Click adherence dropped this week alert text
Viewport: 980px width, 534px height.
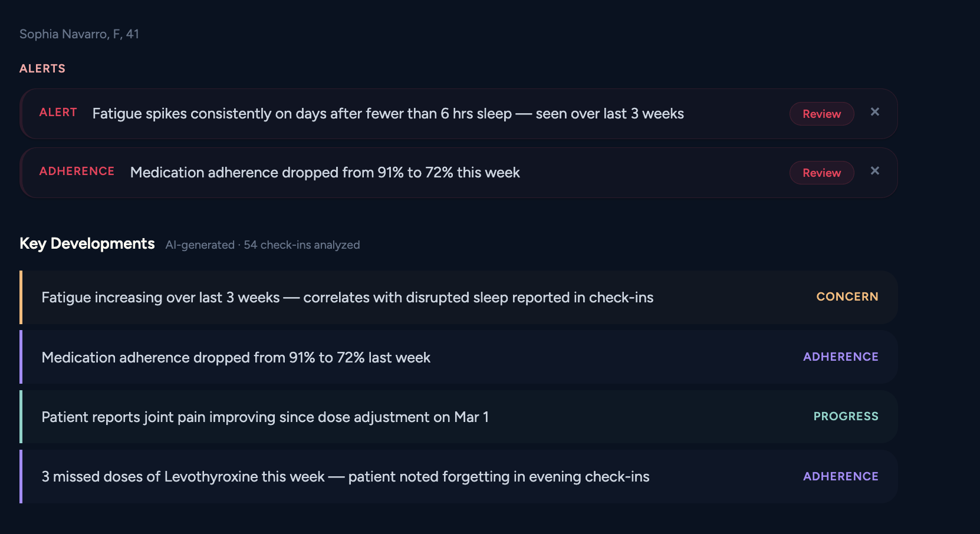point(325,173)
